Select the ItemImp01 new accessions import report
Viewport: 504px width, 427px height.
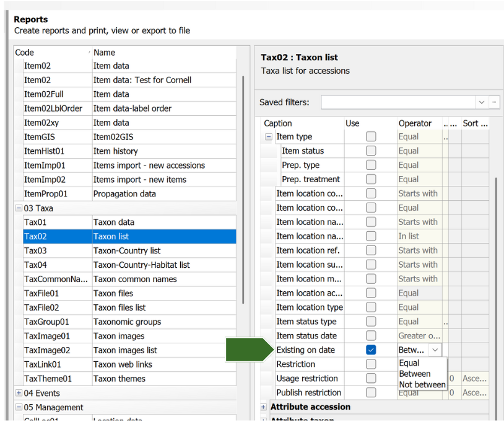click(x=130, y=165)
